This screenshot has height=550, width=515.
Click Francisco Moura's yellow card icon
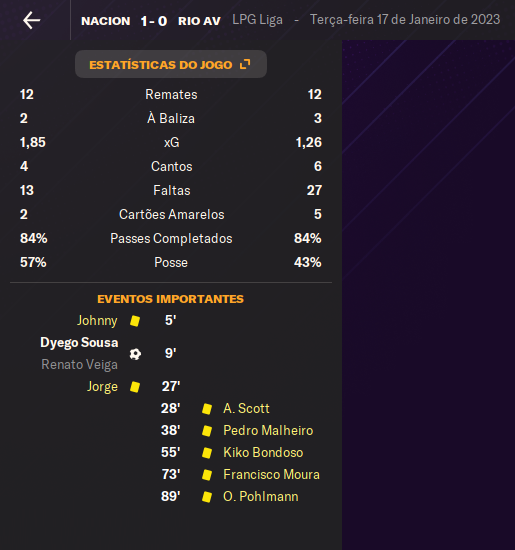(207, 475)
